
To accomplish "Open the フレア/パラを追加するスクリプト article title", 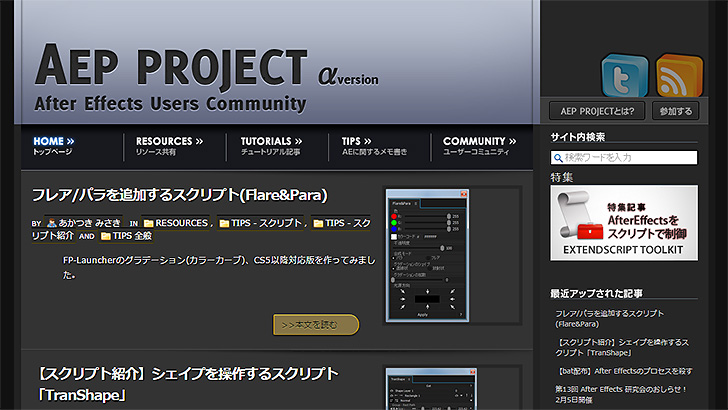I will pyautogui.click(x=179, y=195).
